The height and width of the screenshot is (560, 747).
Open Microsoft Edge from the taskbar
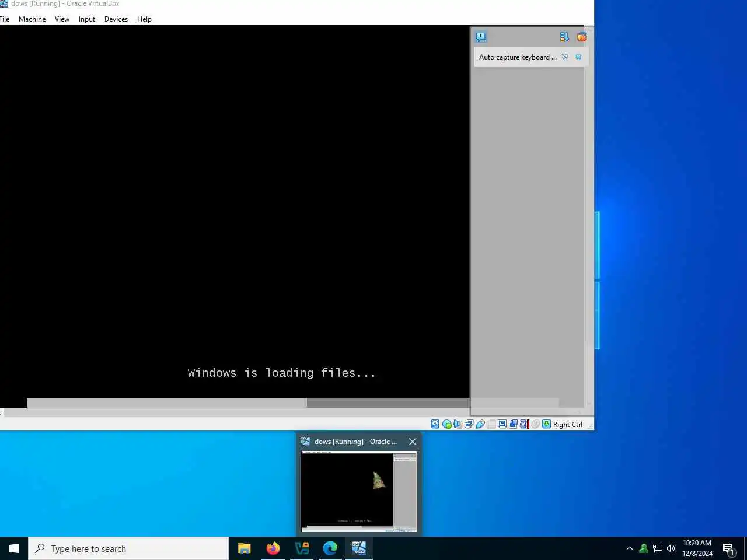coord(330,548)
